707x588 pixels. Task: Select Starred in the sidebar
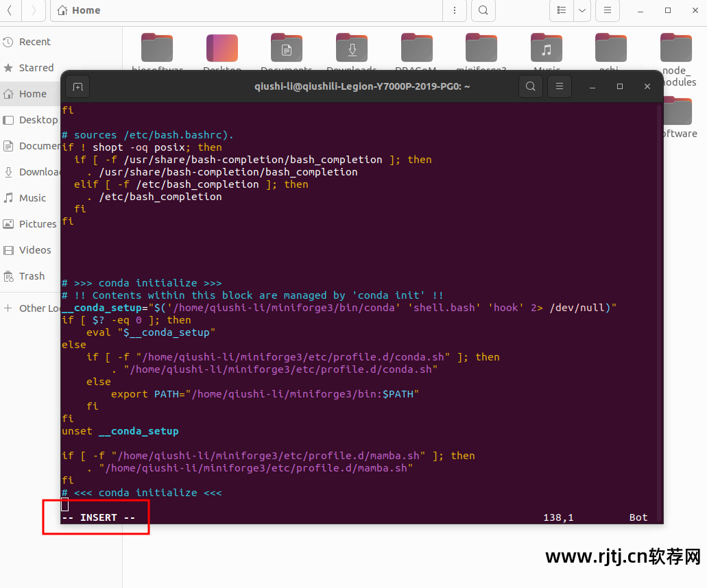pos(36,68)
